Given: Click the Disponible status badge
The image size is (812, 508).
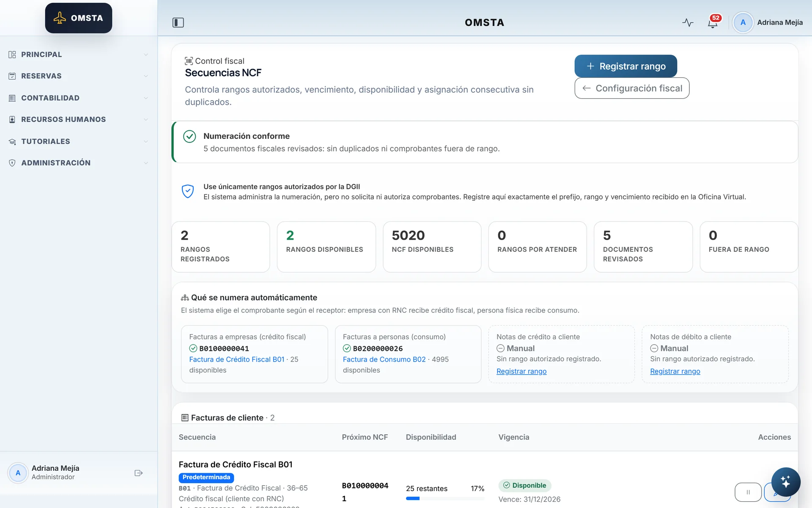Looking at the screenshot, I should (525, 486).
